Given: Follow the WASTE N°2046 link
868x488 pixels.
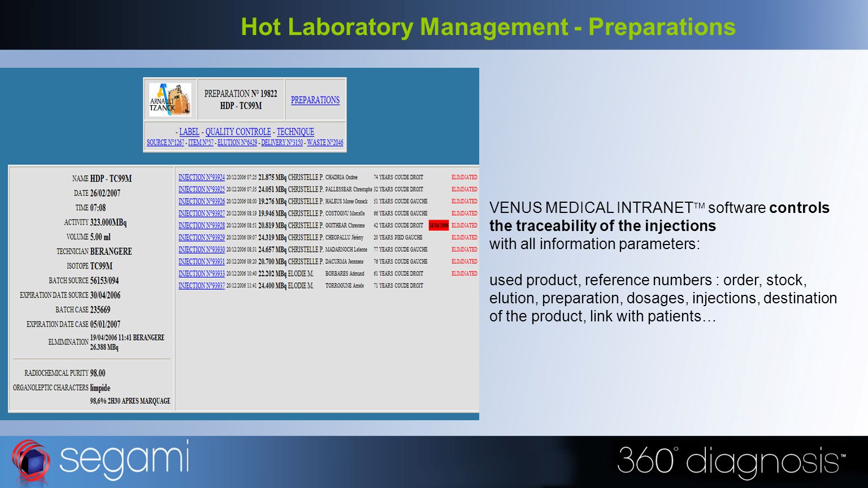Looking at the screenshot, I should tap(325, 143).
